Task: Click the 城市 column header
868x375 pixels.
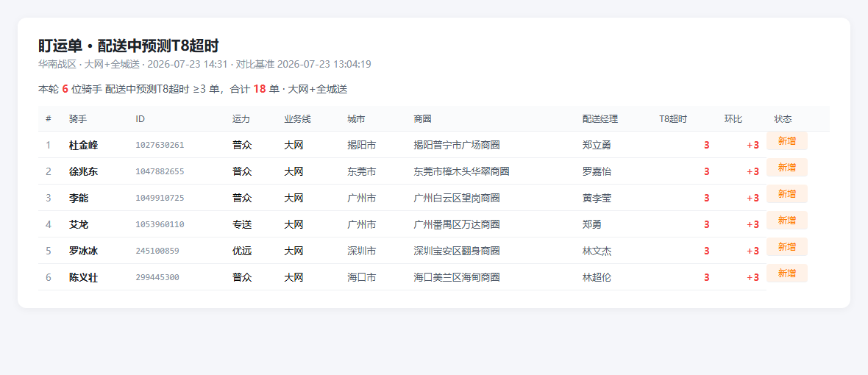Action: (x=356, y=119)
